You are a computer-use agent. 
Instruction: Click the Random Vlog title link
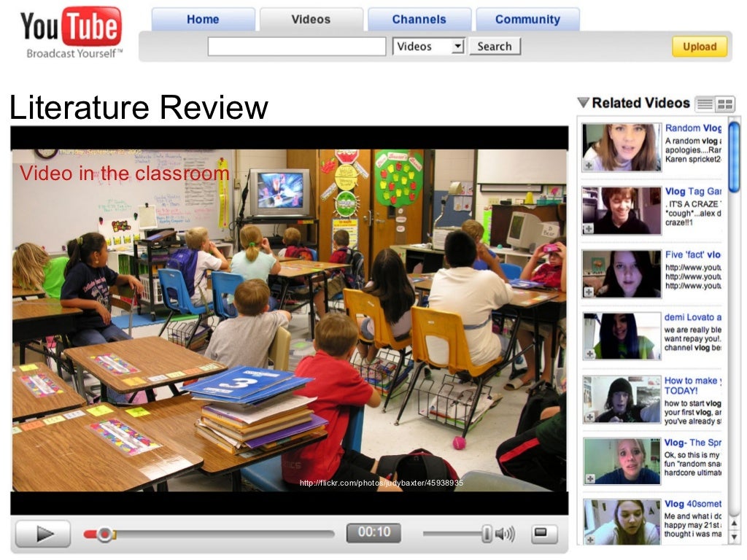click(693, 128)
